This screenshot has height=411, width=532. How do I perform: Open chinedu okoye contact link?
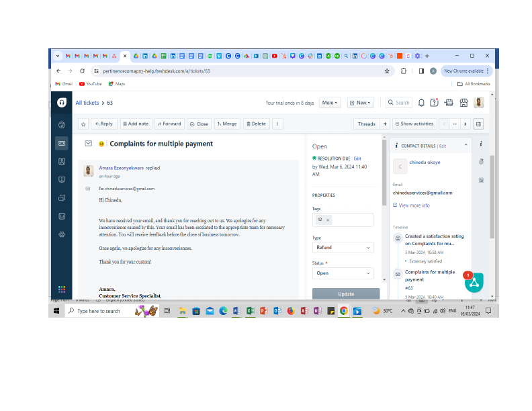point(425,163)
